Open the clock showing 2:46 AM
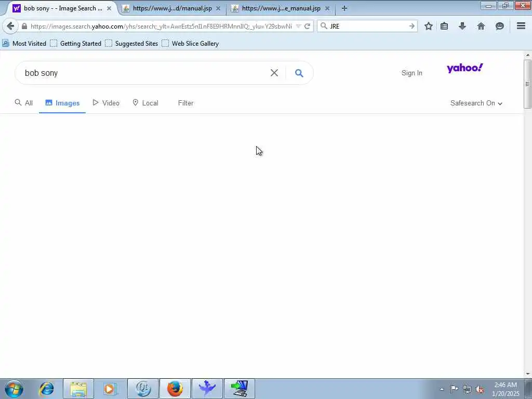532x399 pixels. click(x=506, y=389)
